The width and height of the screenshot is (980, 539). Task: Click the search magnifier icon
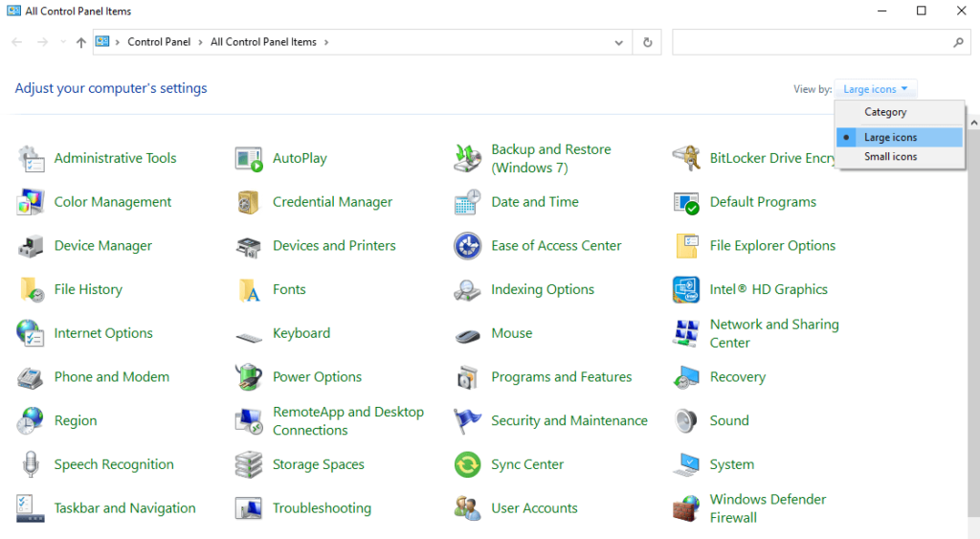pos(958,42)
